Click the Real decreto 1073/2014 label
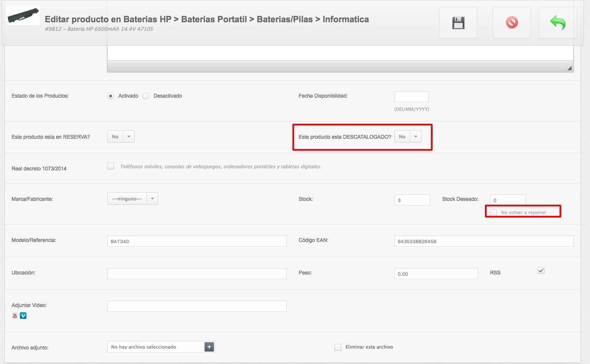The height and width of the screenshot is (364, 590). click(39, 169)
